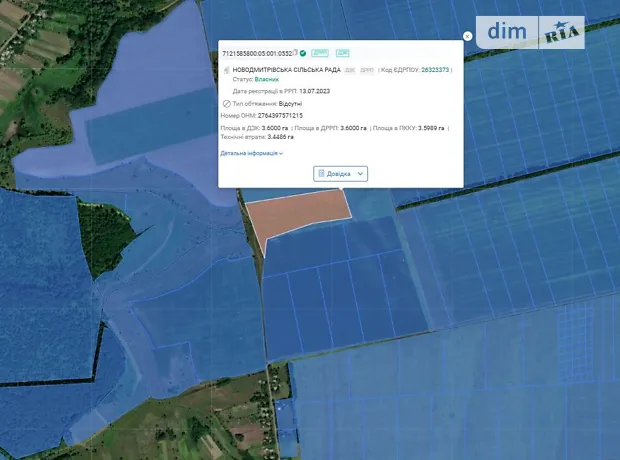Viewport: 620px width, 460px height.
Task: Click the dim logo in the watermark
Action: tap(508, 32)
